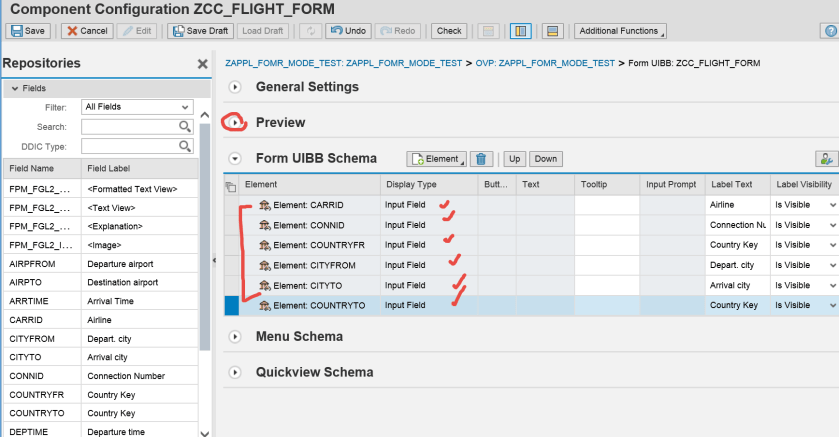Click the Search input field
This screenshot has height=437, width=839.
(130, 127)
